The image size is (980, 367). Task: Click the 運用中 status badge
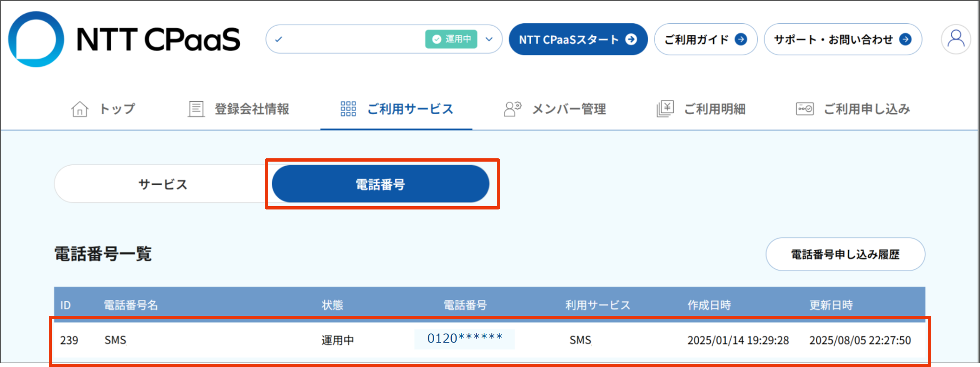click(x=451, y=39)
